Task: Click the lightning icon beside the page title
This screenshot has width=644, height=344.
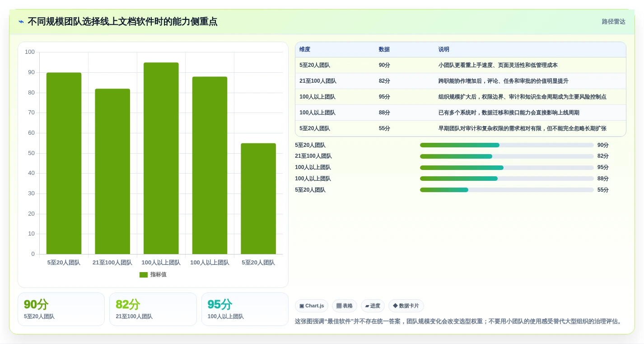Action: pyautogui.click(x=21, y=22)
